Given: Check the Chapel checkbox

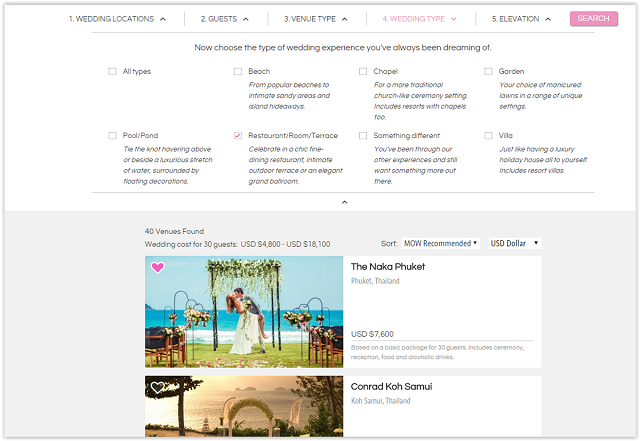Looking at the screenshot, I should [363, 72].
